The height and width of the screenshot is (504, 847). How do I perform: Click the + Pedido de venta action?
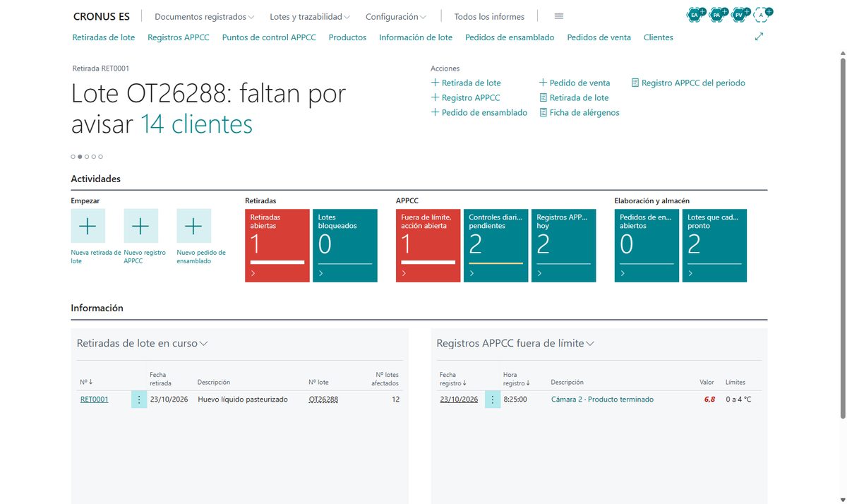[575, 83]
